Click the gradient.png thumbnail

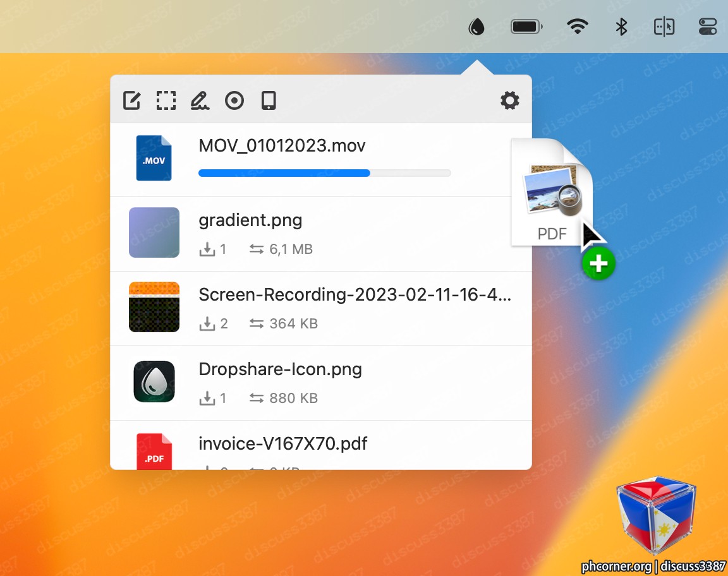154,232
